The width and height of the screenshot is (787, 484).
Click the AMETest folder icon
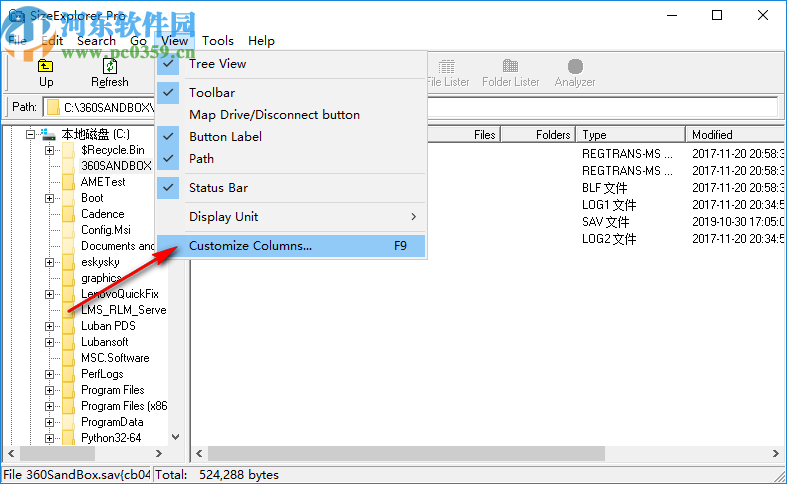(69, 182)
